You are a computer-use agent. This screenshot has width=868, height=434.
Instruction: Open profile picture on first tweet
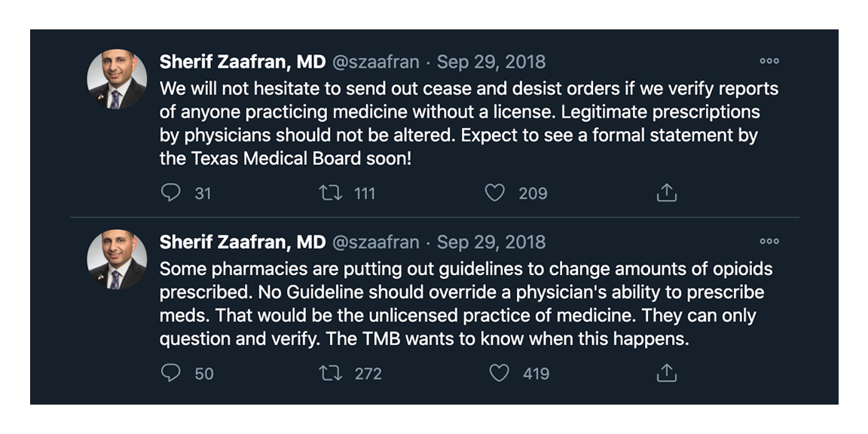click(x=117, y=79)
